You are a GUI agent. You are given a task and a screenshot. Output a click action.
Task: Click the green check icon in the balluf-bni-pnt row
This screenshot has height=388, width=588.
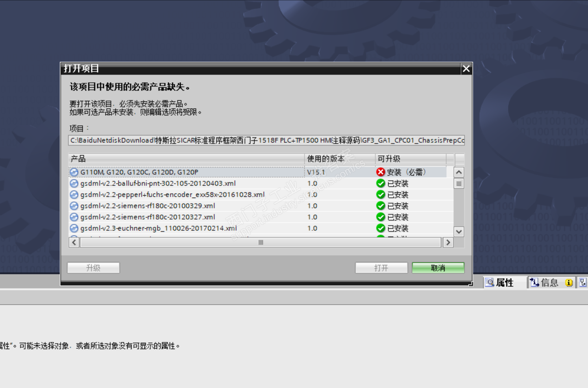tap(381, 183)
